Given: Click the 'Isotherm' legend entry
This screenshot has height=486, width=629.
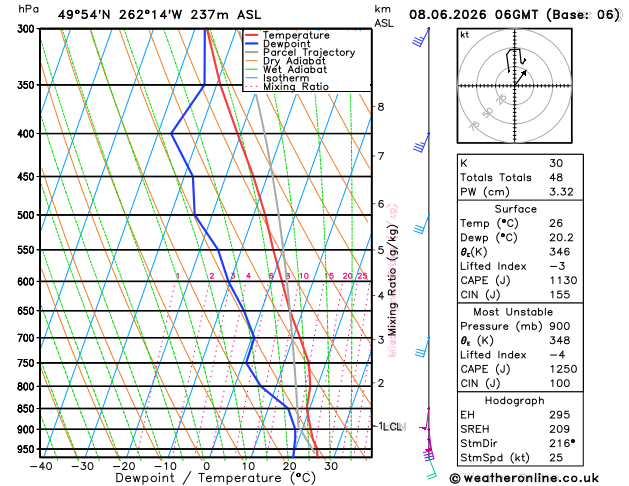Looking at the screenshot, I should [286, 78].
